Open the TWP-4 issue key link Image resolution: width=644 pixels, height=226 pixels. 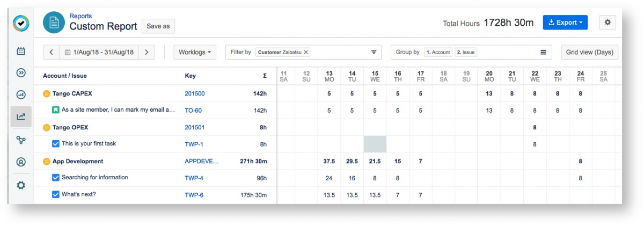[x=194, y=178]
